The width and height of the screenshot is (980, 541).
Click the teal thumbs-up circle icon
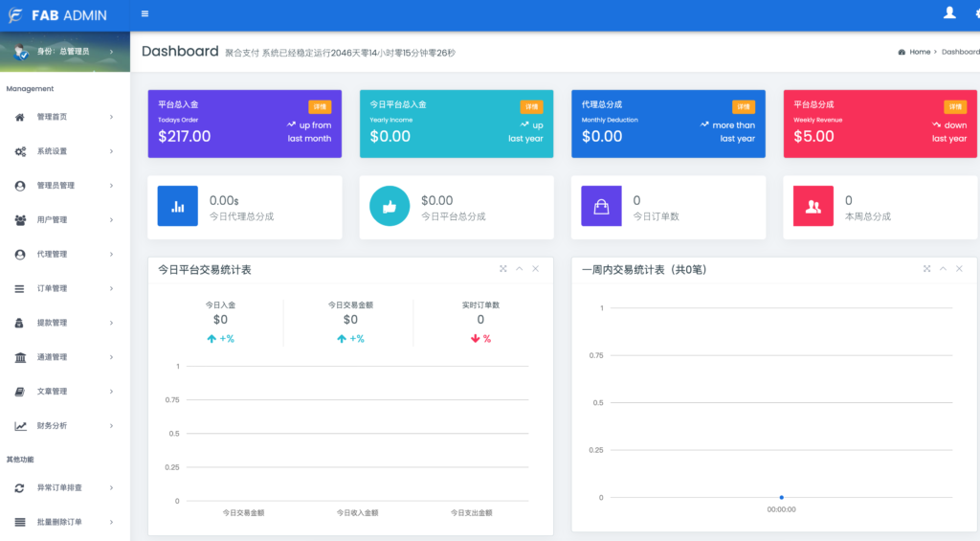click(x=390, y=206)
